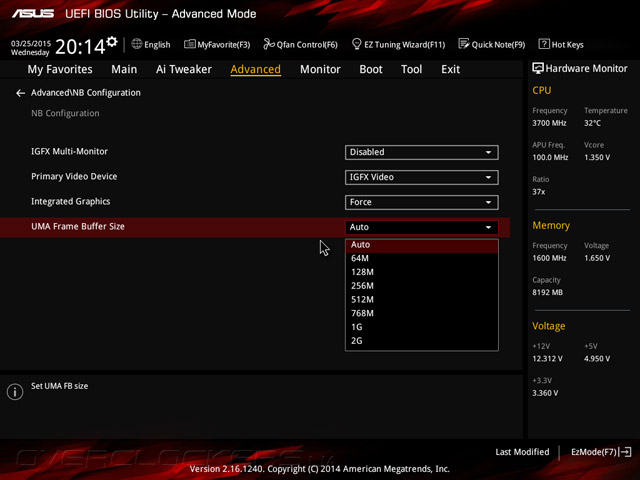This screenshot has height=480, width=640.
Task: Choose 256M frame buffer size
Action: [x=422, y=286]
